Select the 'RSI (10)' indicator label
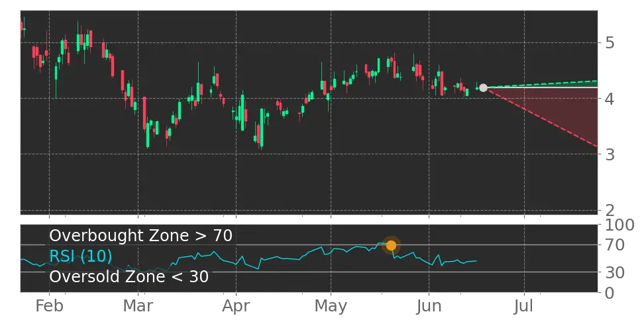The image size is (644, 322). 81,256
